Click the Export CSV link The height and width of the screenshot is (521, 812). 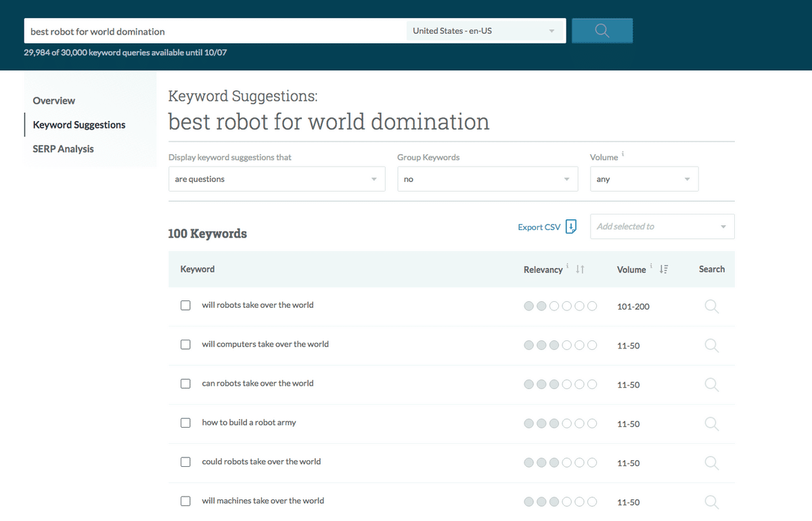(x=539, y=227)
